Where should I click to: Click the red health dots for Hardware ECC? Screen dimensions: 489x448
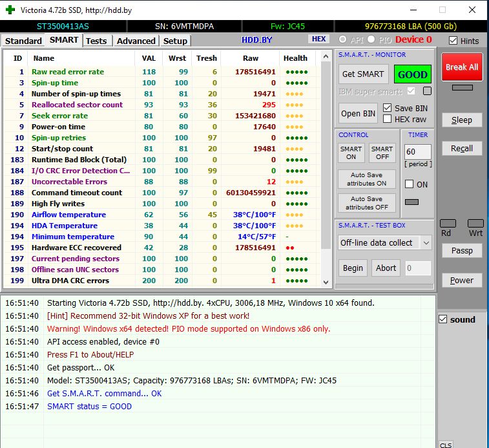290,248
